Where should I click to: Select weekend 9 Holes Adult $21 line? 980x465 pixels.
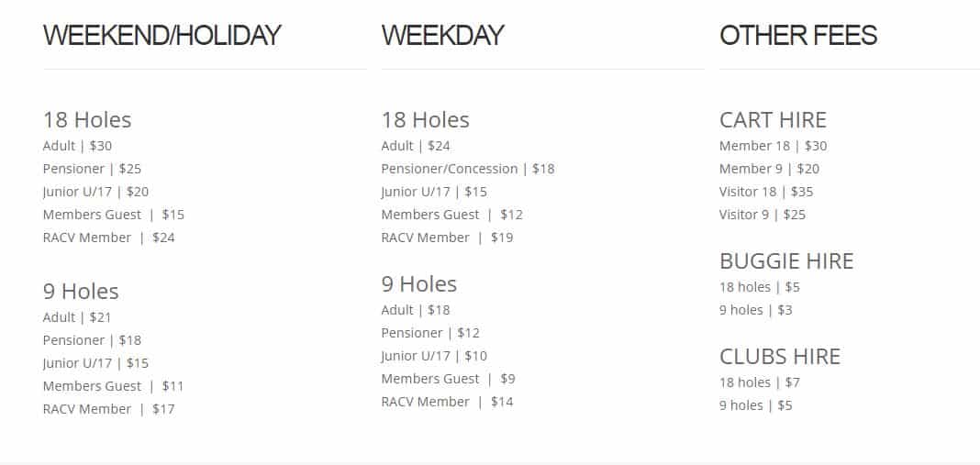pos(77,317)
